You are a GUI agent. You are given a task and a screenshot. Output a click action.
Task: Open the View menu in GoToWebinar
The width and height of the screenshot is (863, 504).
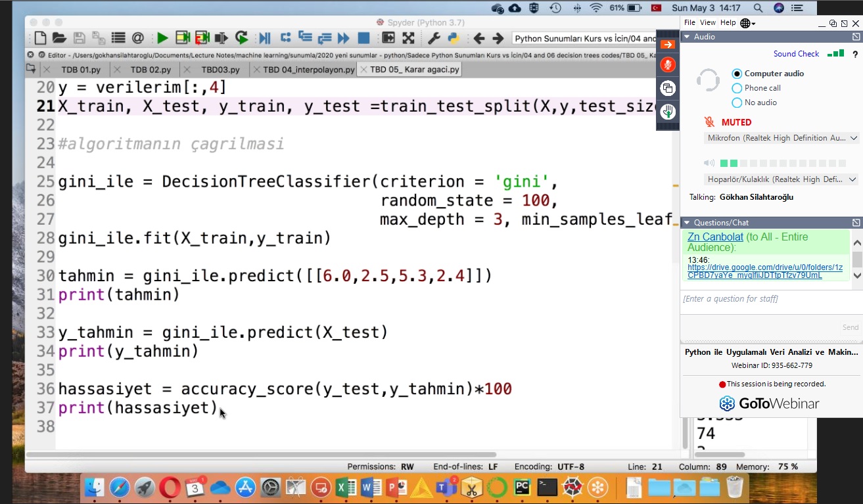708,22
